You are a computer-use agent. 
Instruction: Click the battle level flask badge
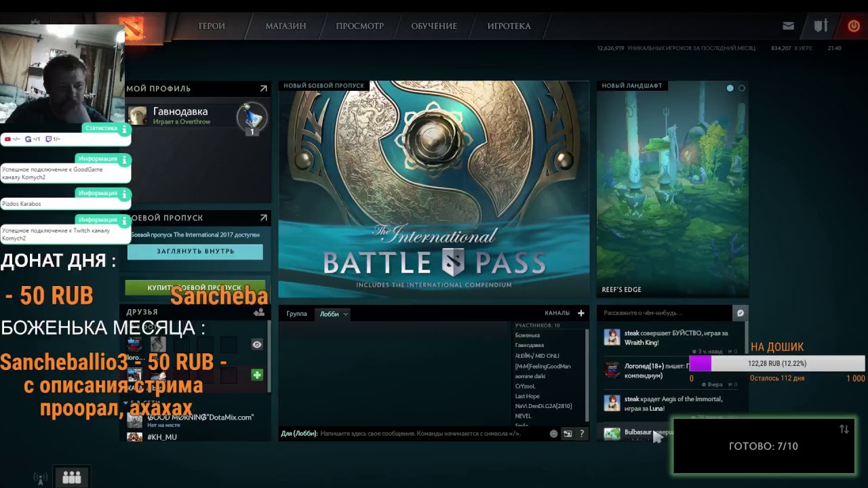(252, 118)
